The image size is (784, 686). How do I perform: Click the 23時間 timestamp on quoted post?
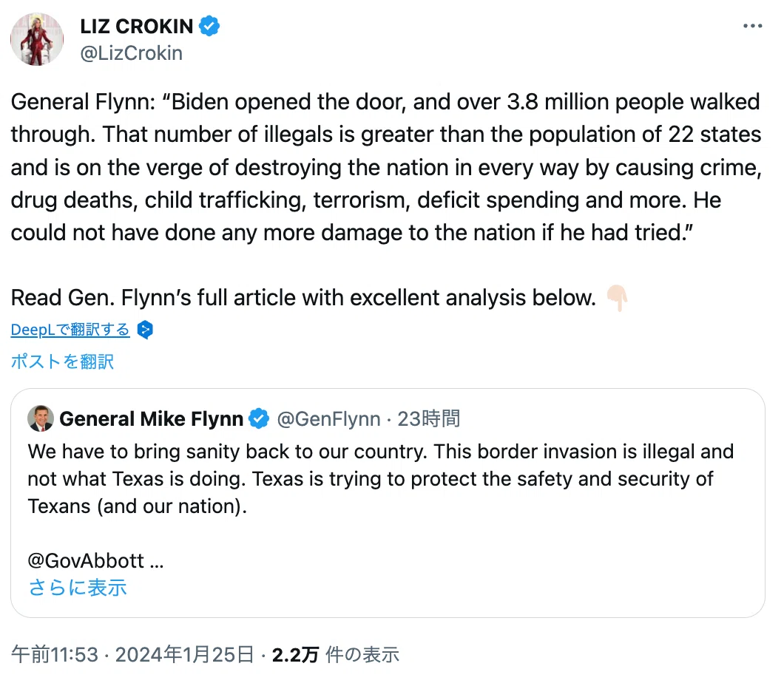click(x=428, y=418)
